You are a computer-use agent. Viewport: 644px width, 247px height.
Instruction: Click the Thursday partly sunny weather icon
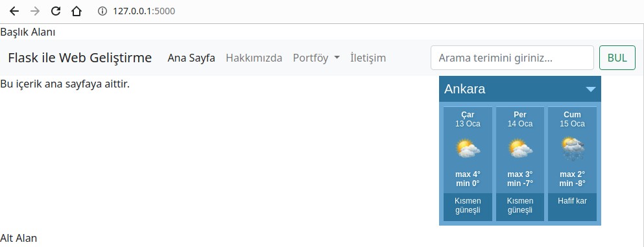coord(520,149)
